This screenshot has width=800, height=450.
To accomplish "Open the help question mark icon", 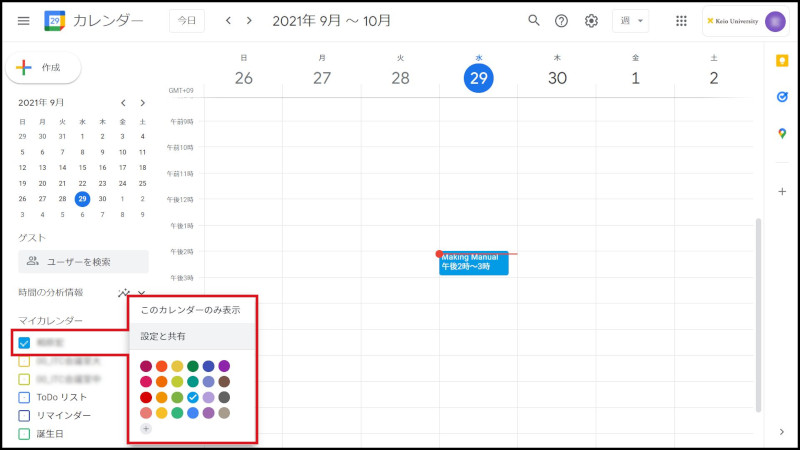I will coord(562,20).
